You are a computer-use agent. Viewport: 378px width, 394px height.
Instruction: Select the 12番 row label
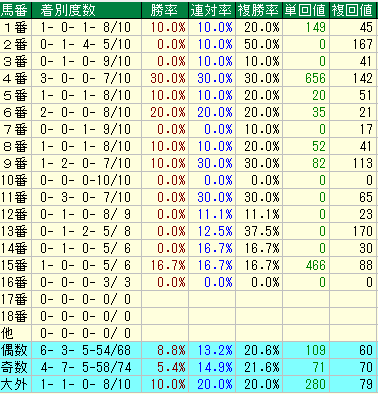tap(14, 214)
